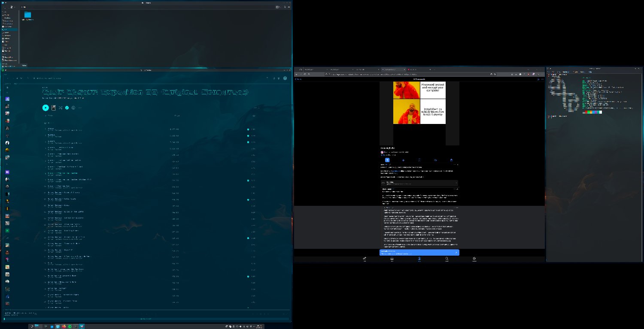The image size is (644, 329).
Task: Download the album in Spotify
Action: [73, 108]
